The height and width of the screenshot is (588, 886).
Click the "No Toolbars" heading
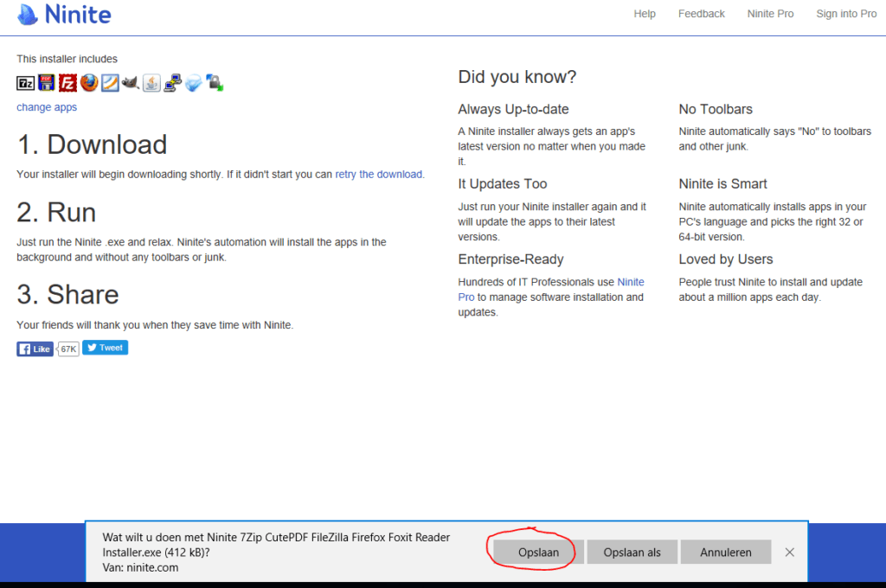point(716,110)
